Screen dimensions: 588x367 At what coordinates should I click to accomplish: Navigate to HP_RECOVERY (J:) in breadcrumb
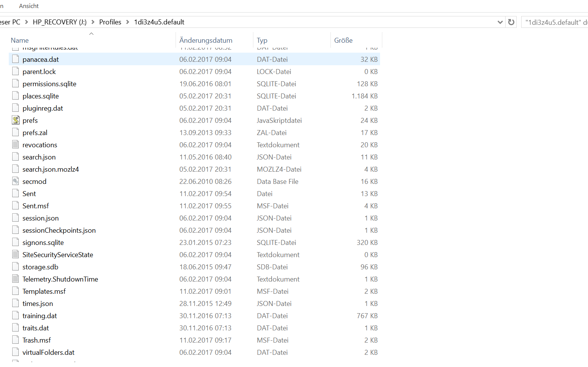[60, 22]
